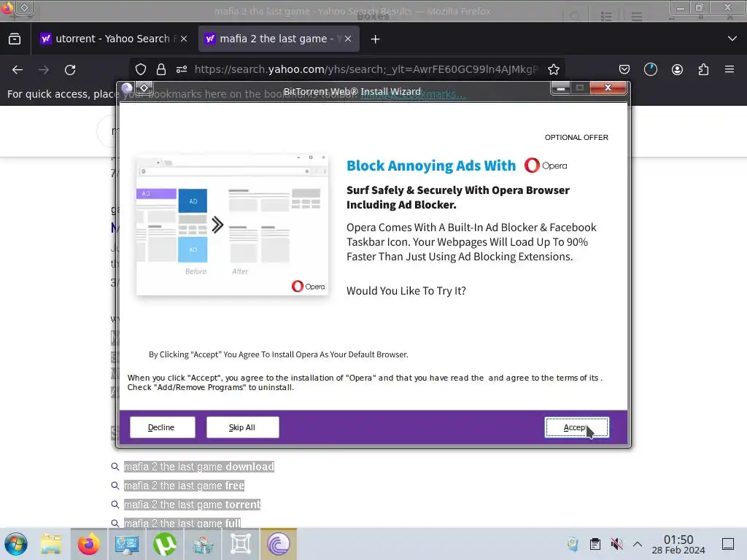Click the Accept button in the install wizard
Viewport: 747px width, 560px height.
click(x=576, y=427)
